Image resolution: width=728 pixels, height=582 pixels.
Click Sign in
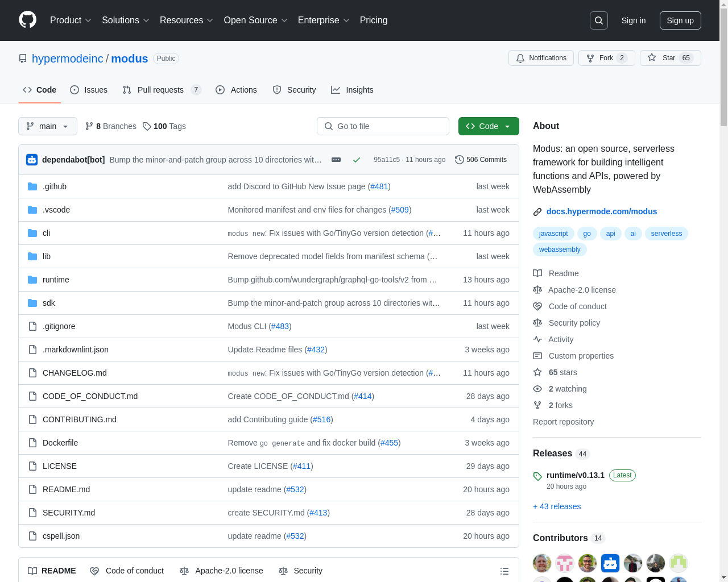click(x=634, y=20)
